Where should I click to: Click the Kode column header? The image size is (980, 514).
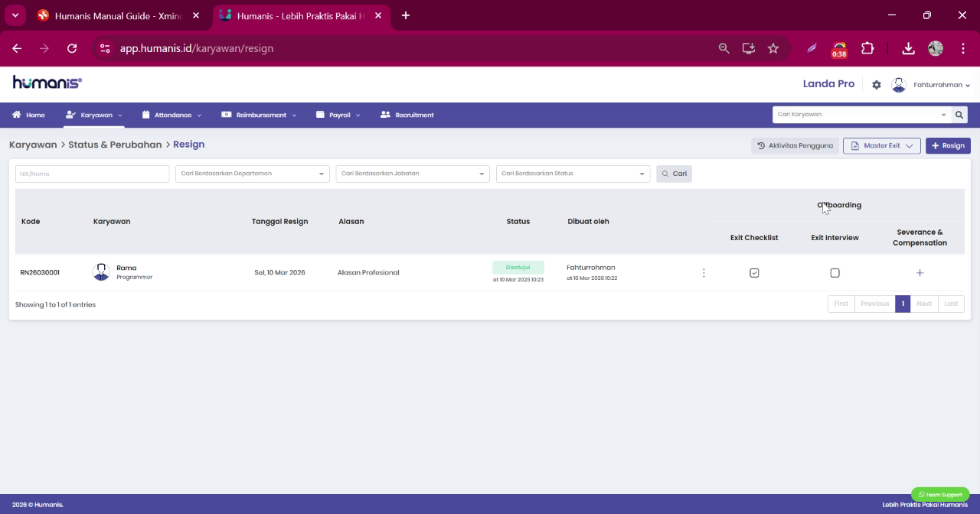31,221
